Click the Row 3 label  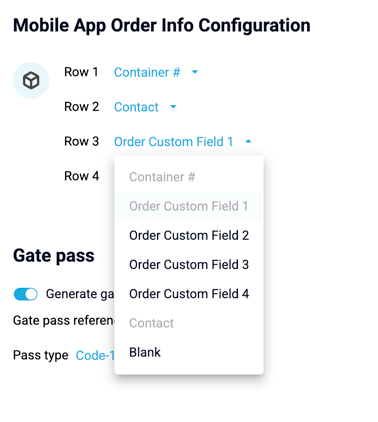click(x=82, y=141)
